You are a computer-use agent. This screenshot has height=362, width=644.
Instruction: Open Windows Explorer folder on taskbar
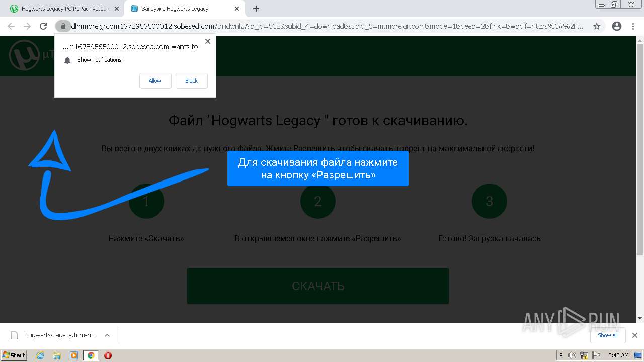[57, 355]
